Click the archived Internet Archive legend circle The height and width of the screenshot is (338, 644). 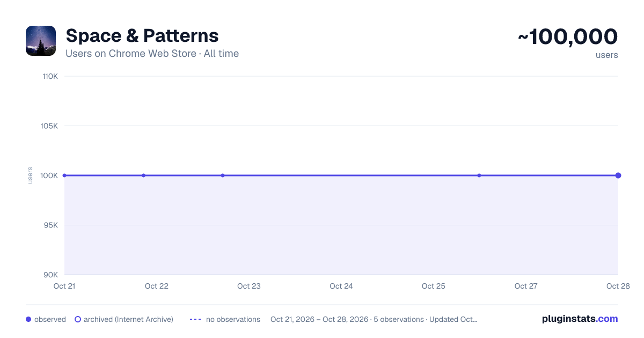point(78,319)
